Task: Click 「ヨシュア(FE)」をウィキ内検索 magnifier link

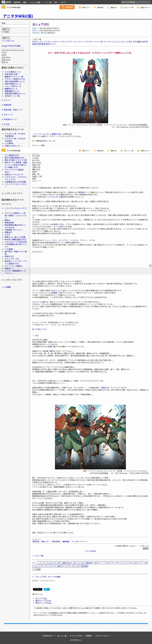Action: [x=46, y=577]
